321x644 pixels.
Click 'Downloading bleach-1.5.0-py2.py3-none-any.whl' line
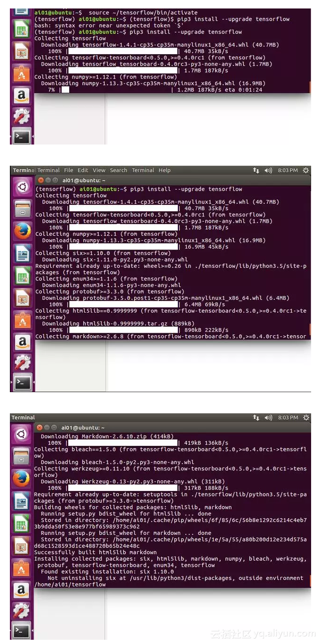(x=118, y=462)
